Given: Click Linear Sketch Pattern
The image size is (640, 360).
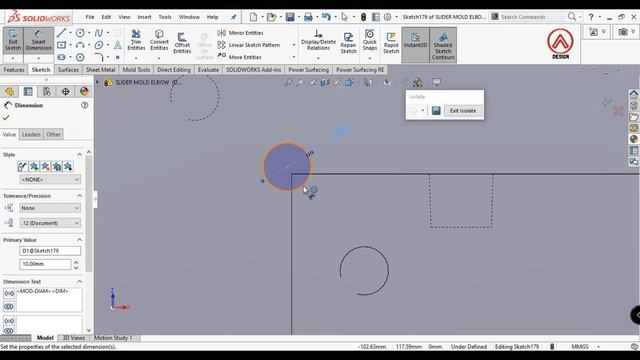Looking at the screenshot, I should [249, 45].
